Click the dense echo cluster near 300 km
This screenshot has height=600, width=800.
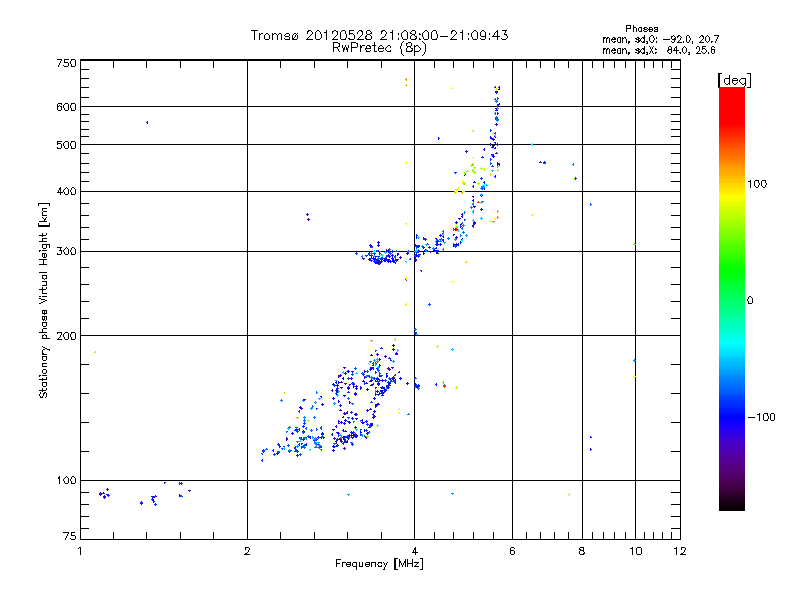pos(382,255)
